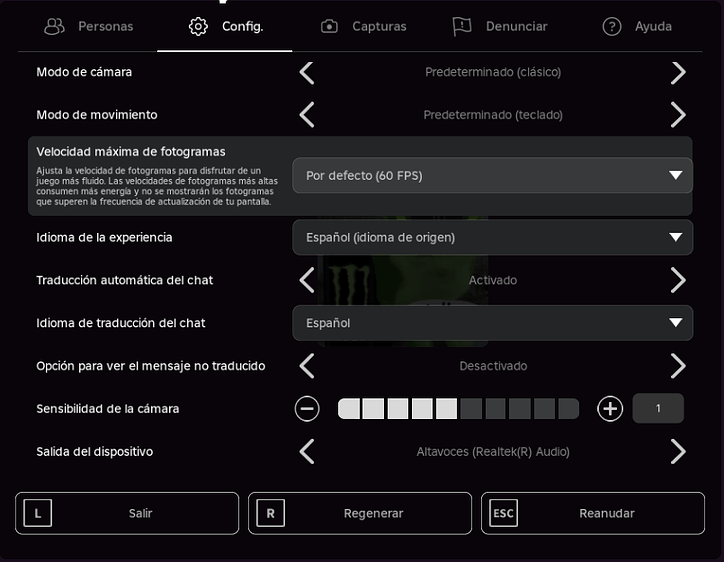This screenshot has height=562, width=724.
Task: Open the Velocidad máxima de fotogramas dropdown
Action: (493, 175)
